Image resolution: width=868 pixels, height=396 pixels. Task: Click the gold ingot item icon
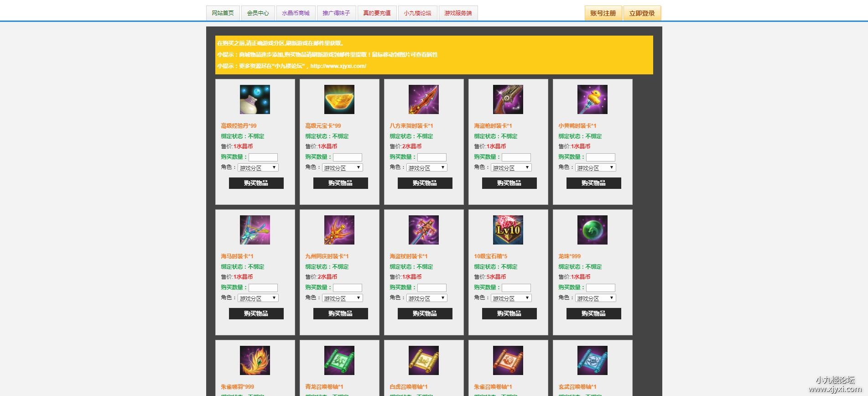[x=339, y=99]
